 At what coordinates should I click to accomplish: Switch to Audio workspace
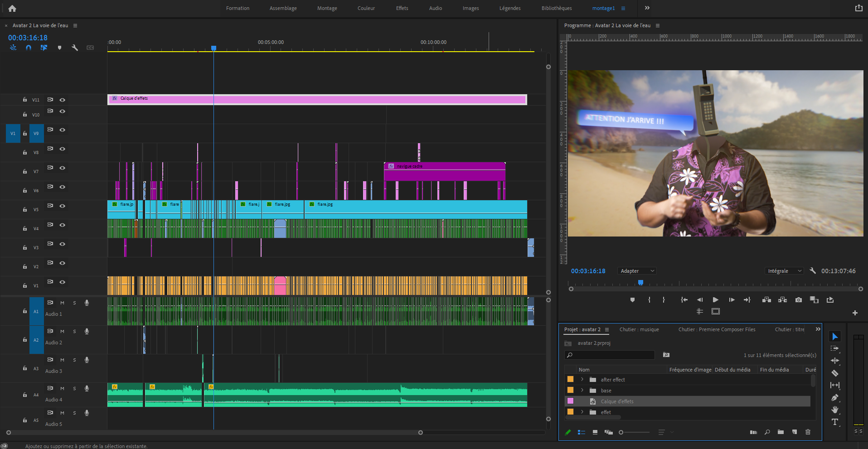pyautogui.click(x=436, y=8)
